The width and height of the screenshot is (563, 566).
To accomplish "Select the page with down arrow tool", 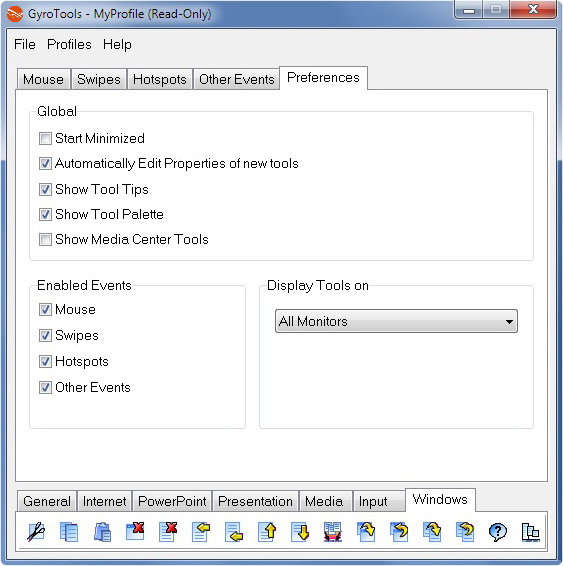I will 300,532.
